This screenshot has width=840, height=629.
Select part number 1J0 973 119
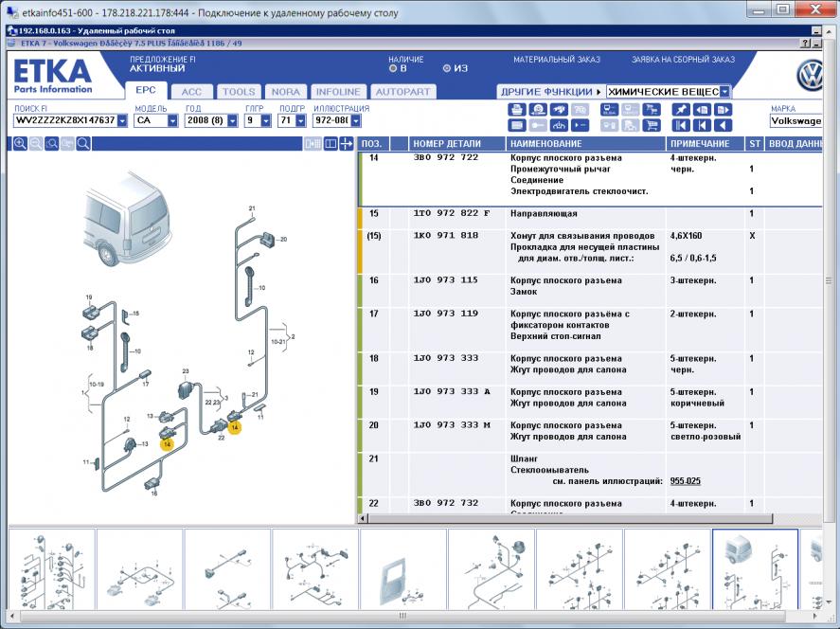click(x=446, y=314)
